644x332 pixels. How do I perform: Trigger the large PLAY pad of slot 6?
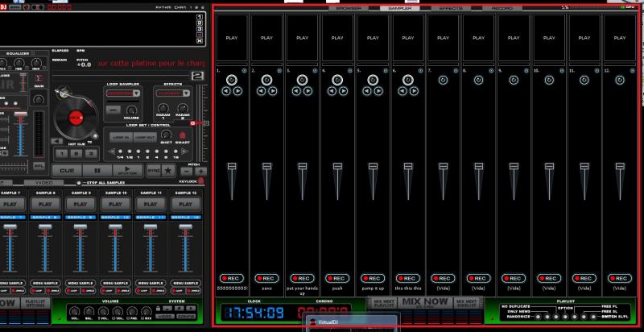click(x=407, y=37)
